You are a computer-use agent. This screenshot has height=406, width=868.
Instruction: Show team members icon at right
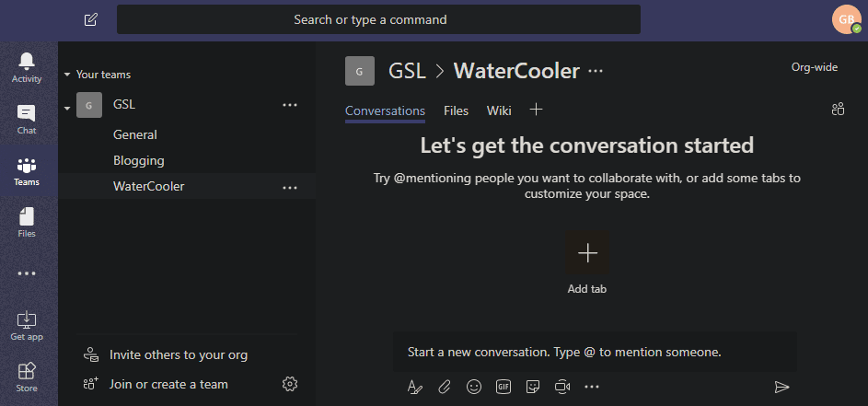839,110
